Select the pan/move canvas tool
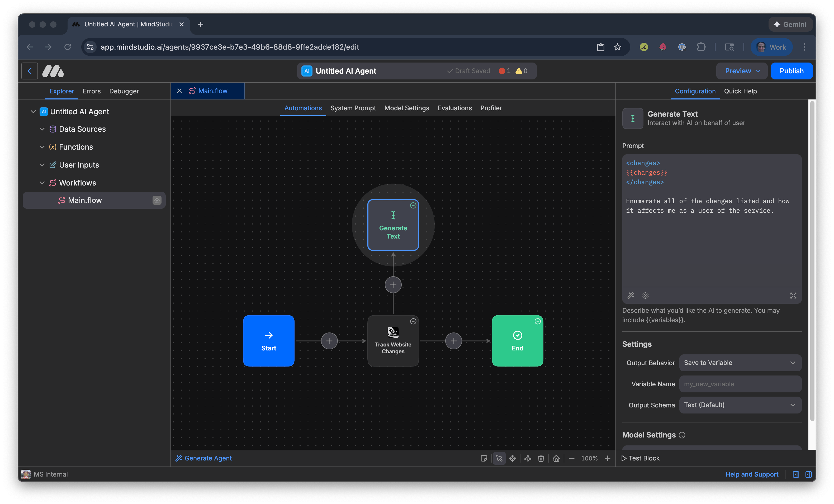This screenshot has height=504, width=834. click(x=513, y=458)
